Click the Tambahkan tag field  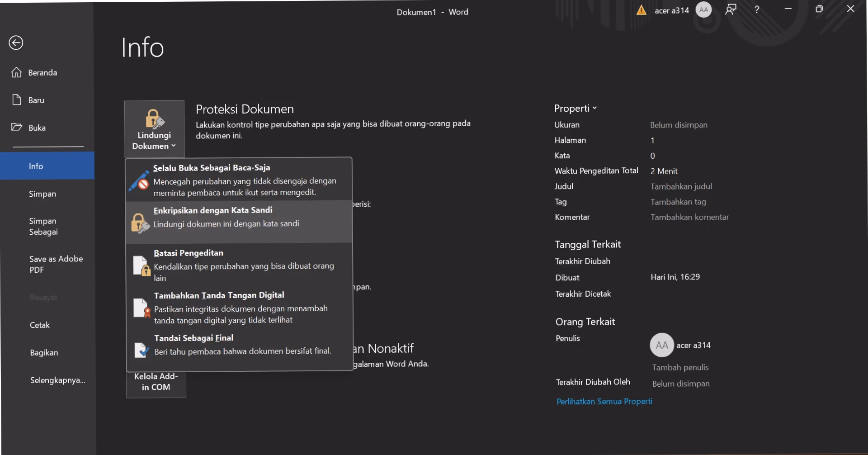pyautogui.click(x=678, y=202)
